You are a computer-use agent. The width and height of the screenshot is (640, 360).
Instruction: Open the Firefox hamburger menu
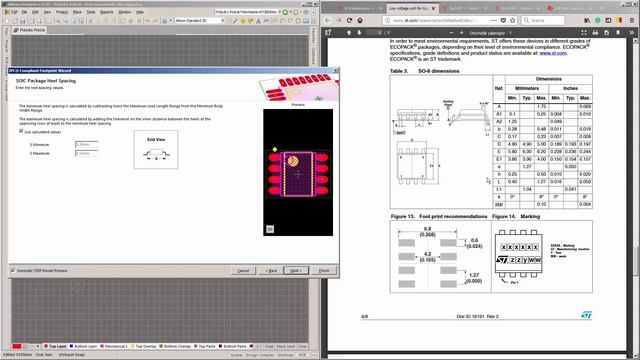click(632, 20)
